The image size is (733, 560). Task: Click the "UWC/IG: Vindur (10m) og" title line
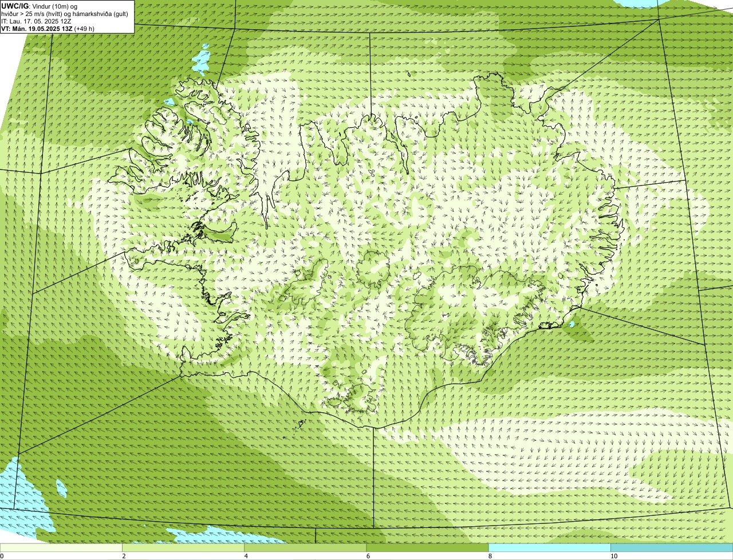[x=39, y=6]
